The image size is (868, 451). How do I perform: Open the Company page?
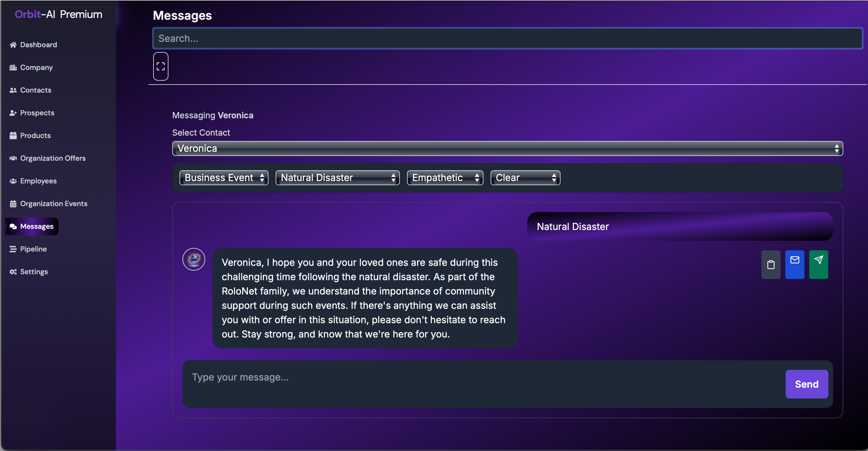(x=31, y=68)
